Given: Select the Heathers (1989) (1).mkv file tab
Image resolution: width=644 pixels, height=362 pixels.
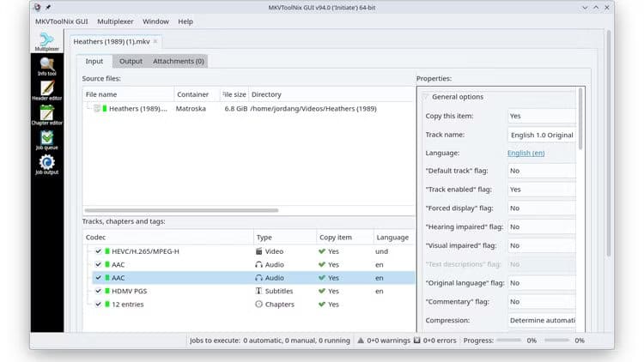Looking at the screenshot, I should point(112,41).
